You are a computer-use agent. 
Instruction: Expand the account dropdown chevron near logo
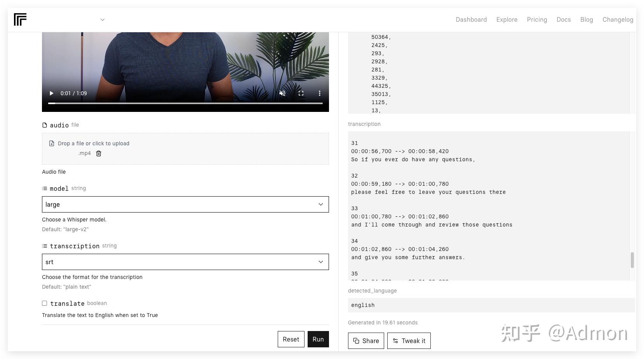click(103, 20)
